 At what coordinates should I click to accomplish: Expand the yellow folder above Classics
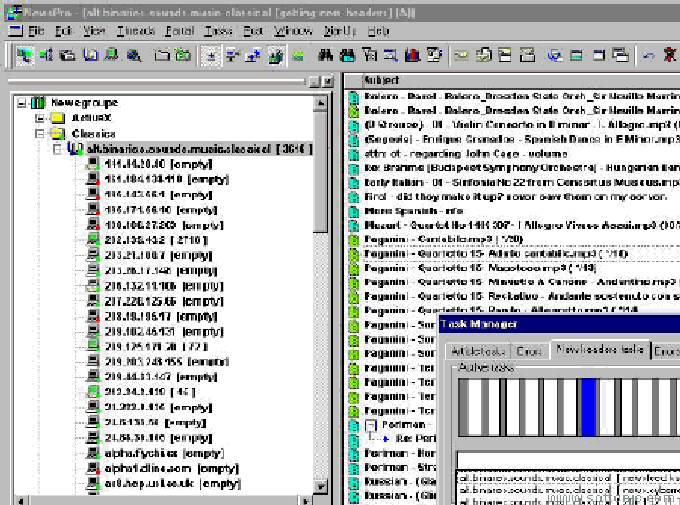(x=40, y=118)
